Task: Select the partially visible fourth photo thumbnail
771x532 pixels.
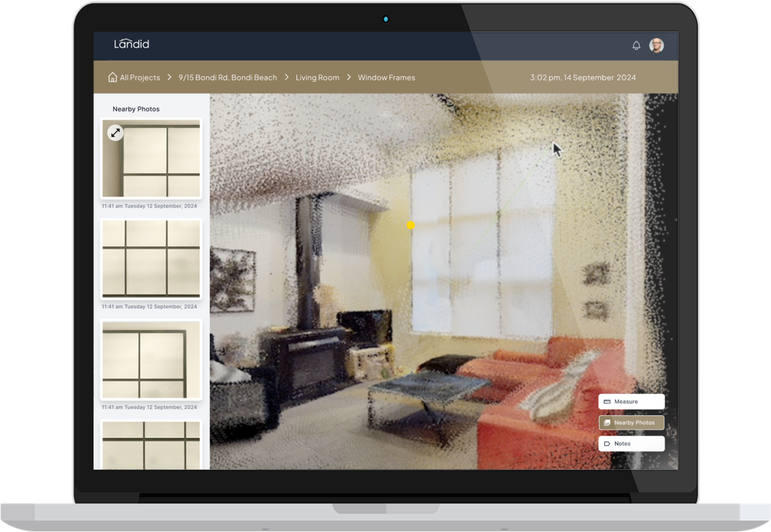Action: (151, 445)
